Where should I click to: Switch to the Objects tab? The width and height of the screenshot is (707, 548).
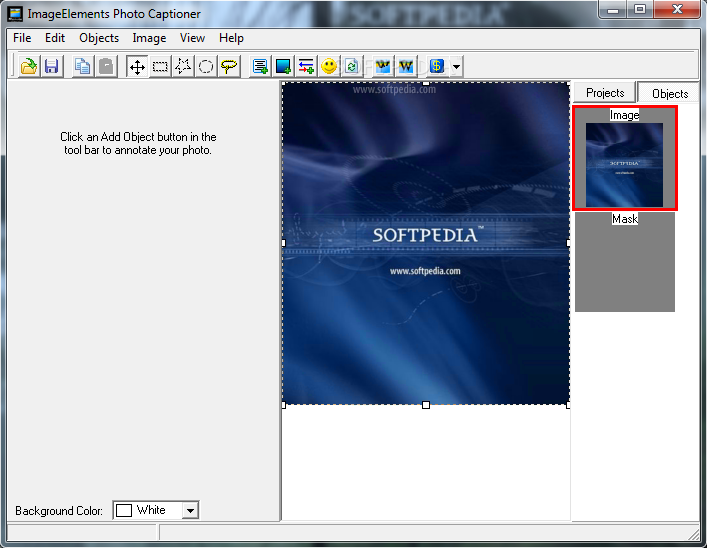pos(670,93)
